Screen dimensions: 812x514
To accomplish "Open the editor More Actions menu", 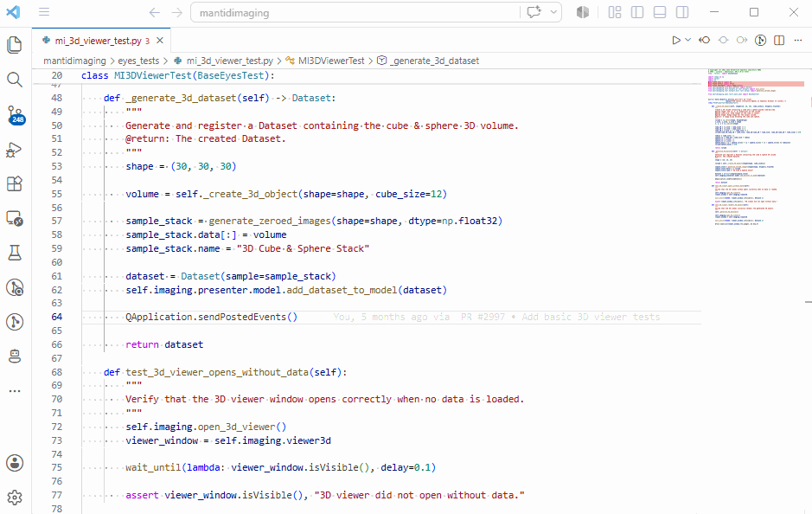I will click(x=797, y=40).
